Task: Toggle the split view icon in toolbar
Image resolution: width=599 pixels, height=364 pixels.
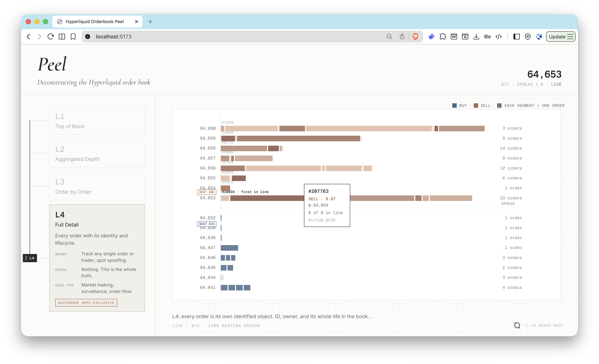Action: click(x=62, y=37)
